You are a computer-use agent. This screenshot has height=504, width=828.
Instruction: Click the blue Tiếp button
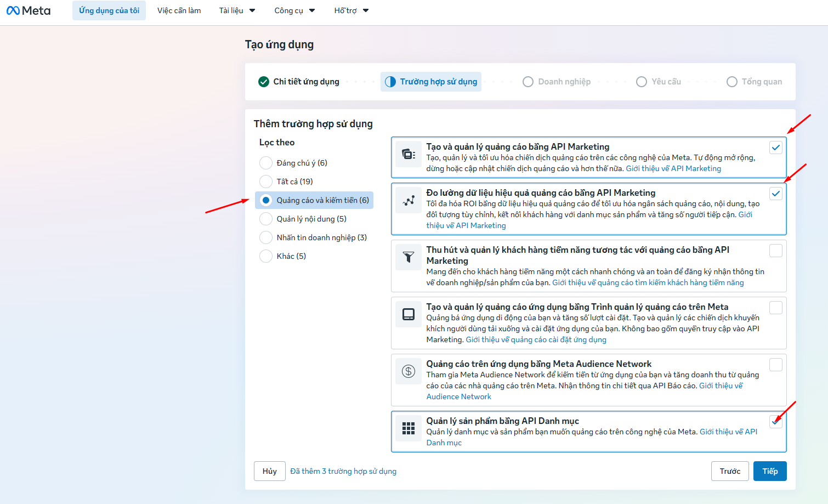770,471
